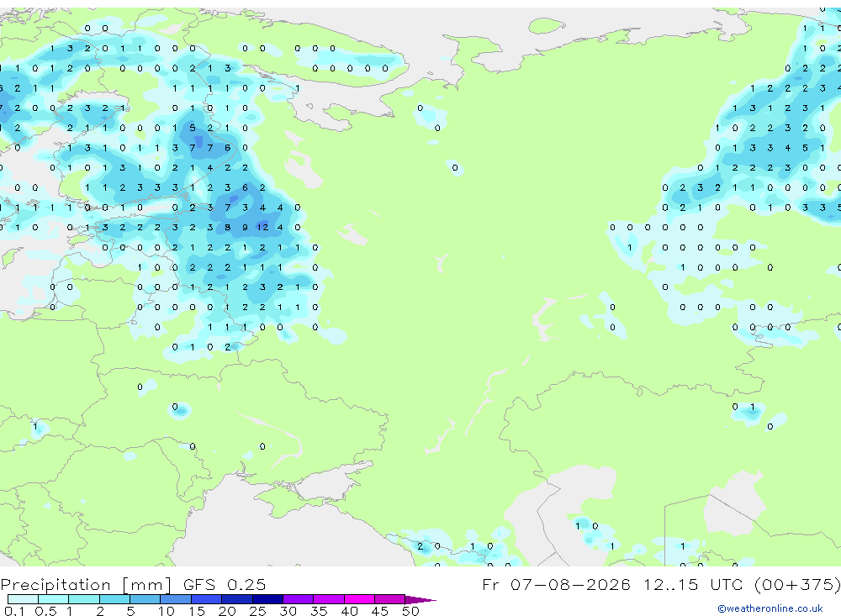Pick the 20–25 mm legend color swatch

237,599
